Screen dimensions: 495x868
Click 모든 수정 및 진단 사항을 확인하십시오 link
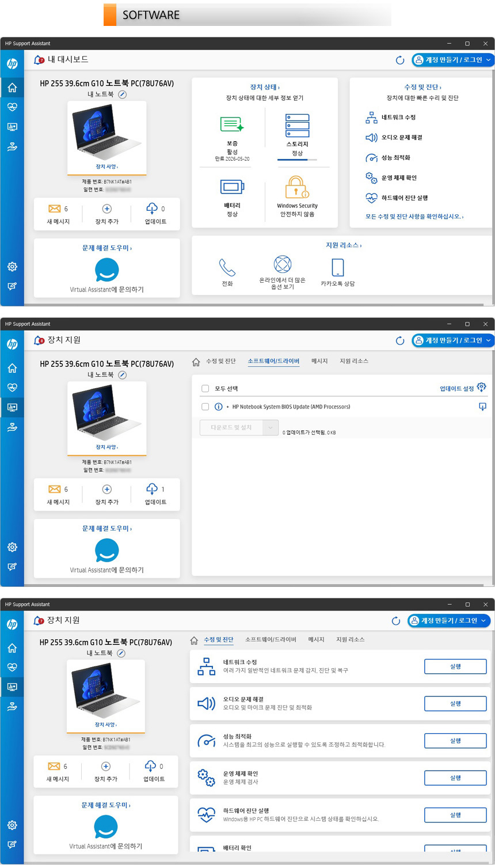pyautogui.click(x=414, y=217)
